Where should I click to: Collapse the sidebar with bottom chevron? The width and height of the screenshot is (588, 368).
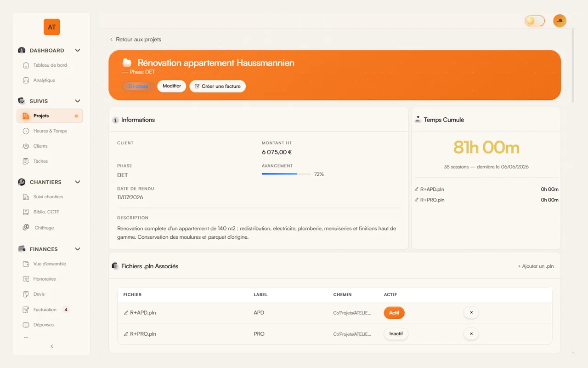click(51, 346)
